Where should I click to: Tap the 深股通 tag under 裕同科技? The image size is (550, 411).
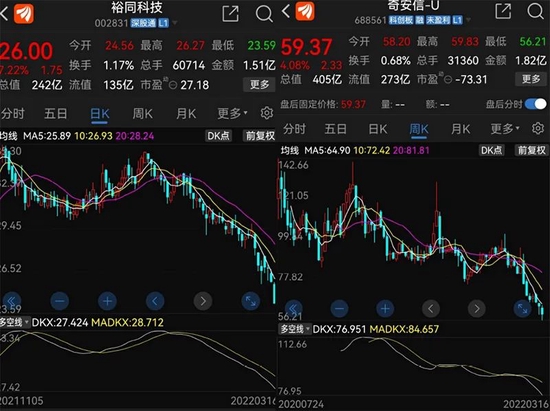[143, 23]
